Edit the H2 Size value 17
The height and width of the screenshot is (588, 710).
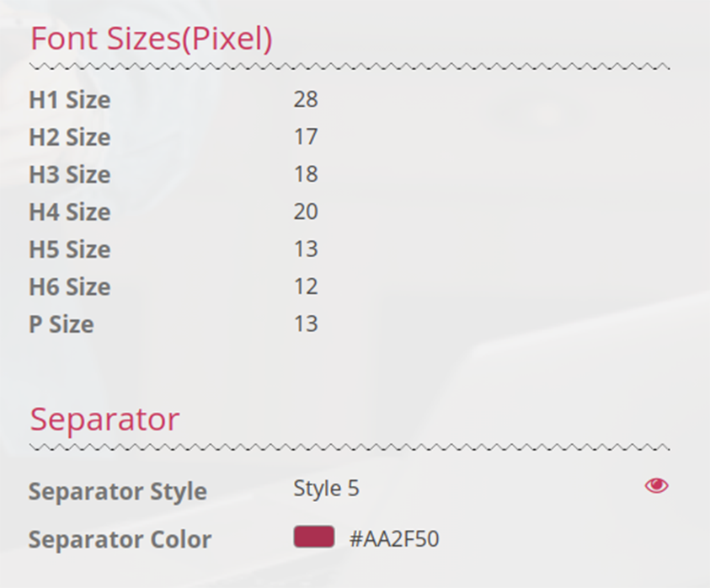pos(306,136)
